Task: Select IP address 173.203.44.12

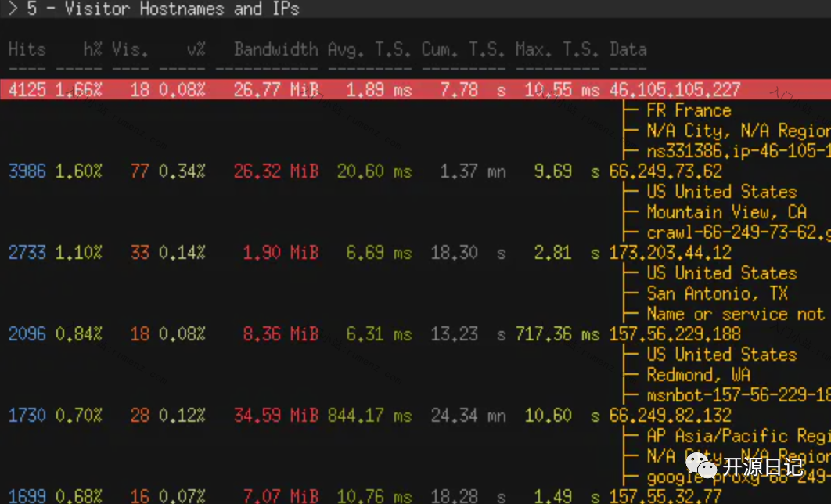Action: (x=670, y=252)
